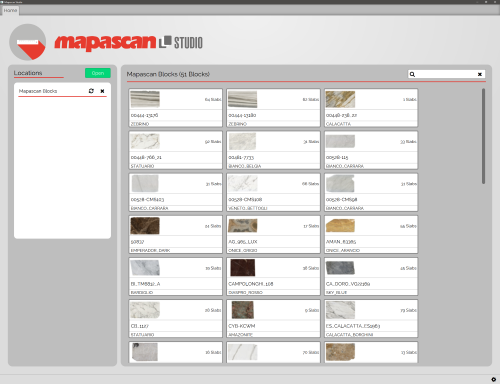Click the Mapascan round logo icon
The image size is (500, 384).
click(x=28, y=42)
